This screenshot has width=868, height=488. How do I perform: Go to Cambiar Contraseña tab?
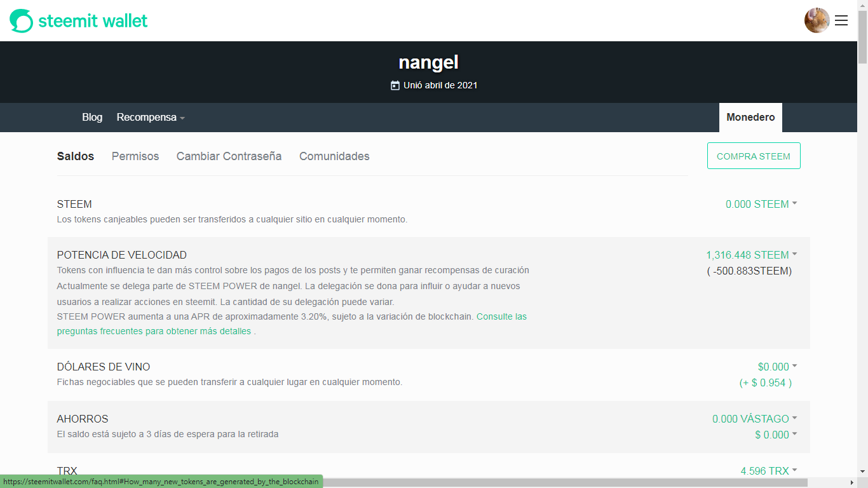point(229,156)
